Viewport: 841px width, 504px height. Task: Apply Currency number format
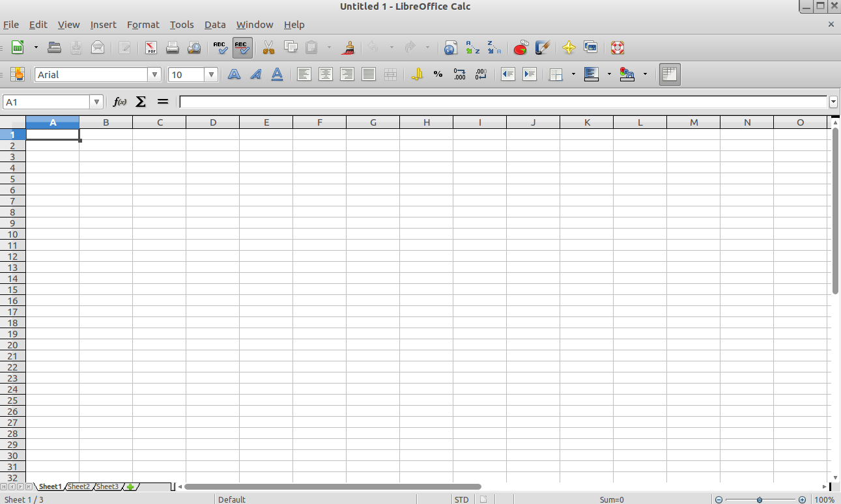coord(417,74)
